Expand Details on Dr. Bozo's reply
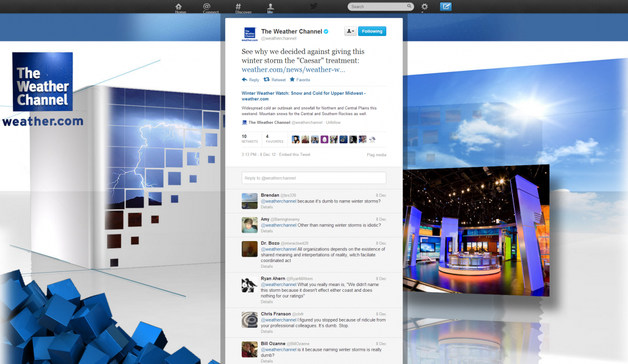This screenshot has height=364, width=628. (267, 267)
